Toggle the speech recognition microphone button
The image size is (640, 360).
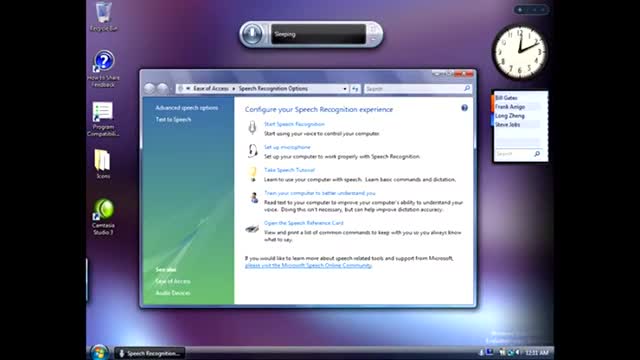(252, 34)
